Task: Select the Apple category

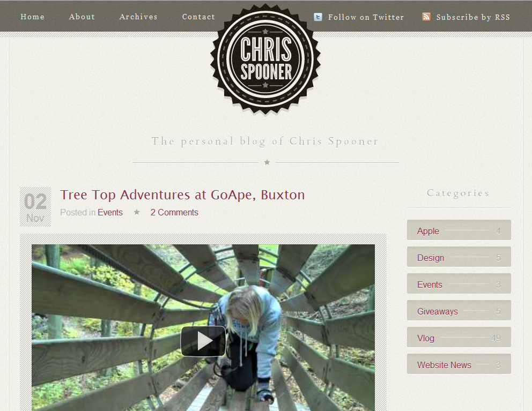Action: click(x=459, y=230)
